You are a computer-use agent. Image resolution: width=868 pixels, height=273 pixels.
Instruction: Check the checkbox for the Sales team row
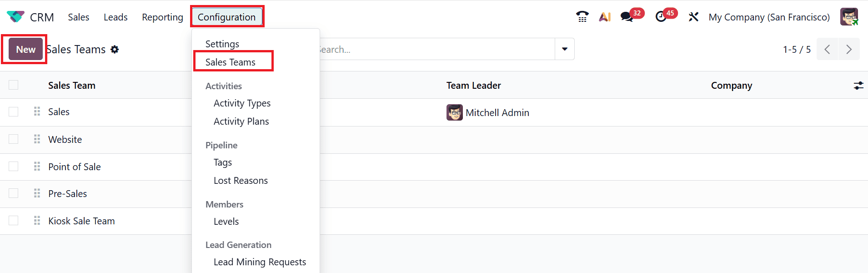pos(13,111)
